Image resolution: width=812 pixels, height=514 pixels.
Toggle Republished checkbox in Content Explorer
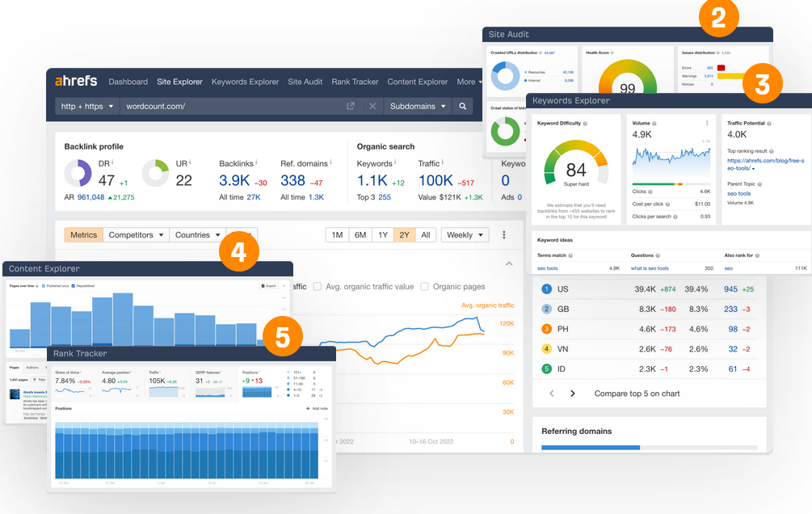point(73,286)
